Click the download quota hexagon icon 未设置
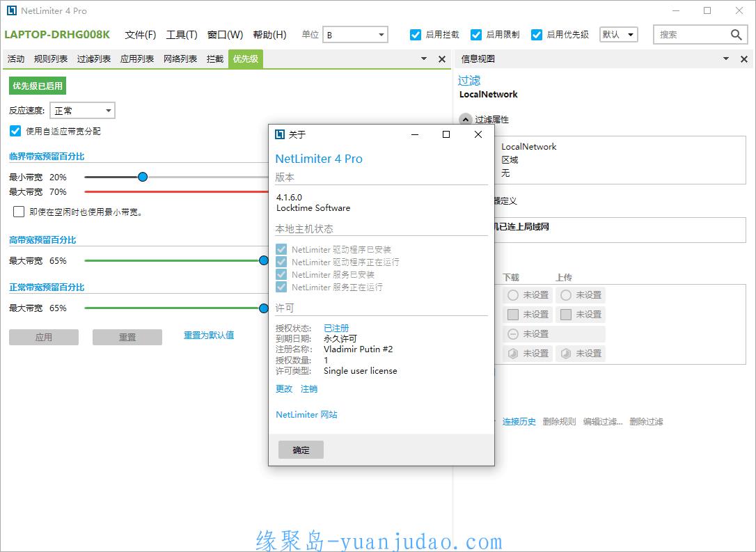 [513, 354]
